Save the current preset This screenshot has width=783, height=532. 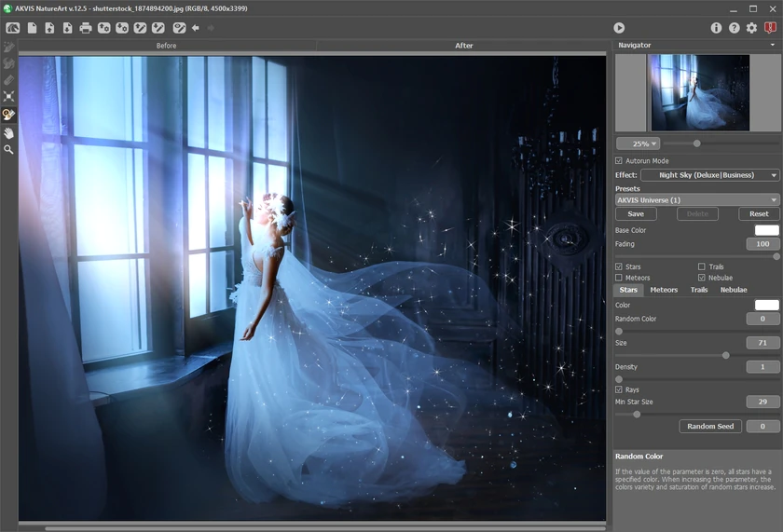(636, 213)
